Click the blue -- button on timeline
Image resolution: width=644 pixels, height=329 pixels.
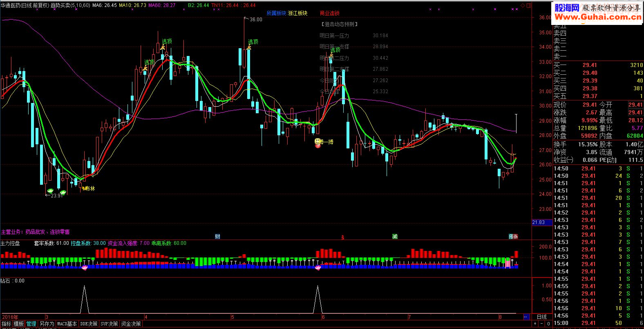526,317
